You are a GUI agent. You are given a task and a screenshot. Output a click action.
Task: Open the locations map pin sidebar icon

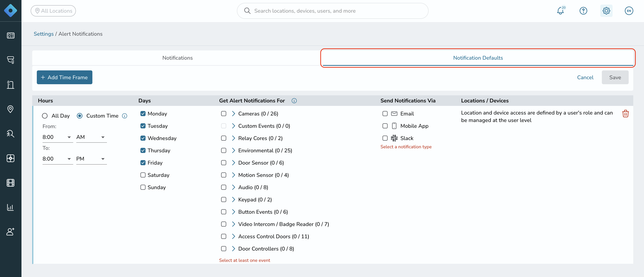[11, 109]
